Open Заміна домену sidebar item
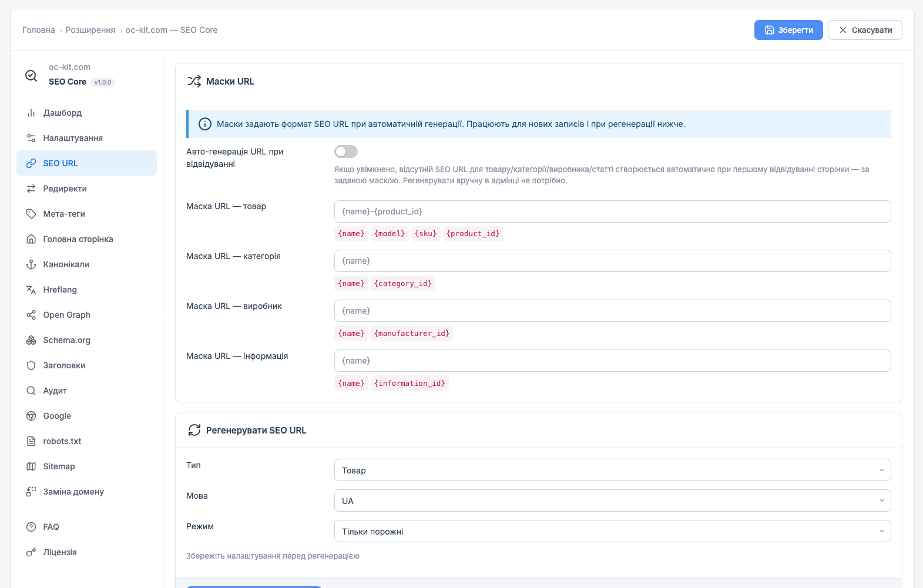Image resolution: width=923 pixels, height=588 pixels. tap(87, 492)
